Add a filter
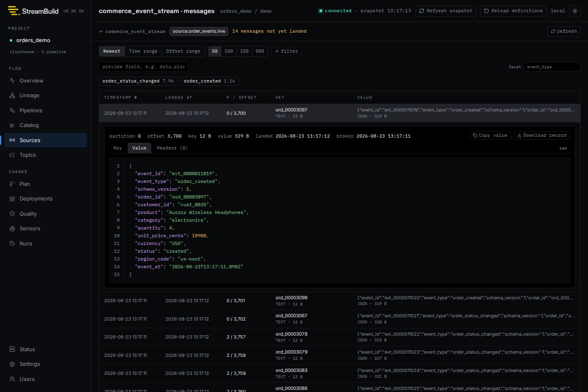 pyautogui.click(x=286, y=51)
